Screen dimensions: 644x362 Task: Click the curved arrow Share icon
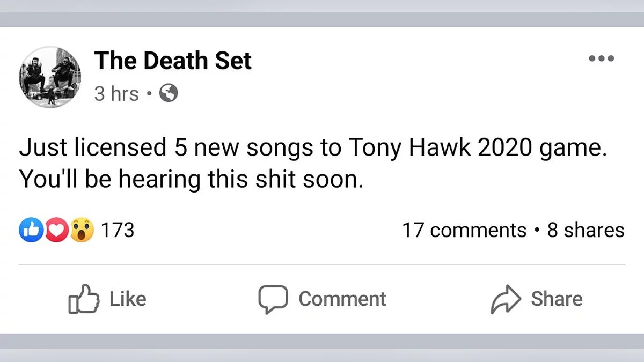[x=506, y=299]
